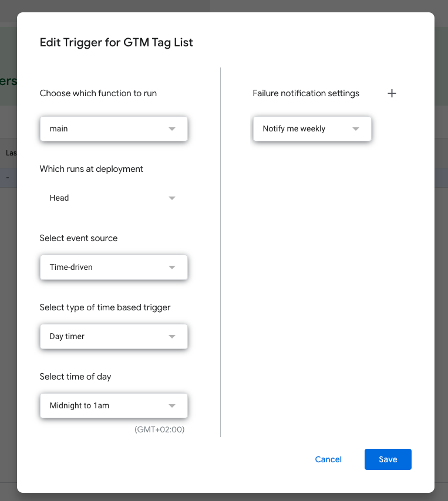Click the arrow on Midnight to 1am dropdown

tap(172, 406)
